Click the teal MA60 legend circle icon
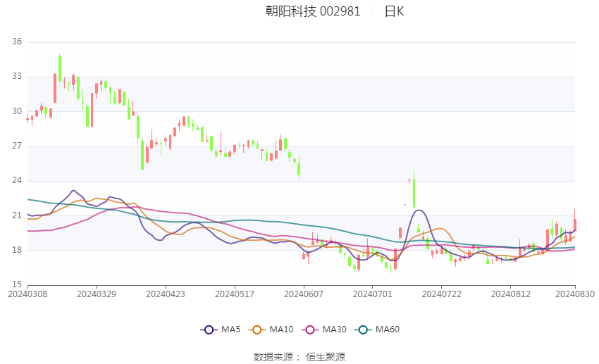 click(363, 330)
